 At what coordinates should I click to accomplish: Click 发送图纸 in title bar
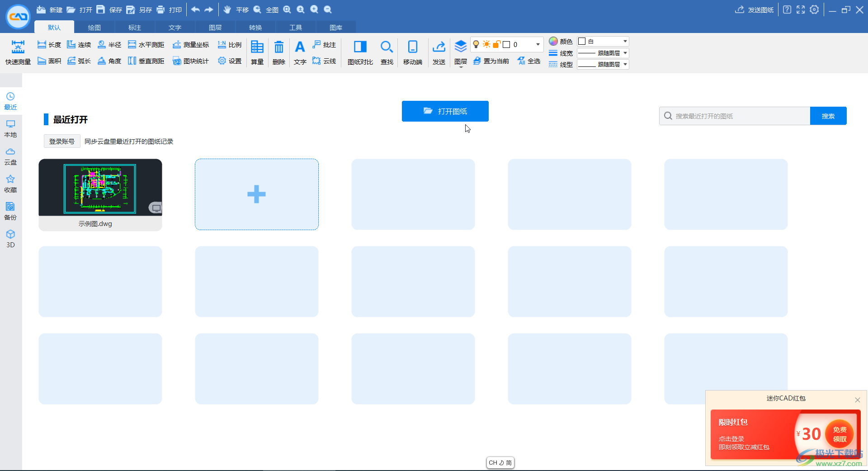[x=755, y=9]
